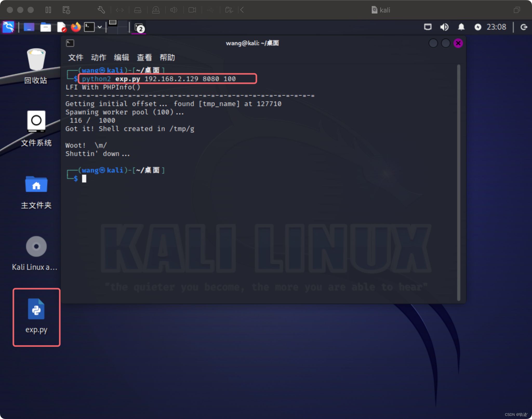This screenshot has width=532, height=419.
Task: Click the terminal emulator launcher icon
Action: click(89, 27)
